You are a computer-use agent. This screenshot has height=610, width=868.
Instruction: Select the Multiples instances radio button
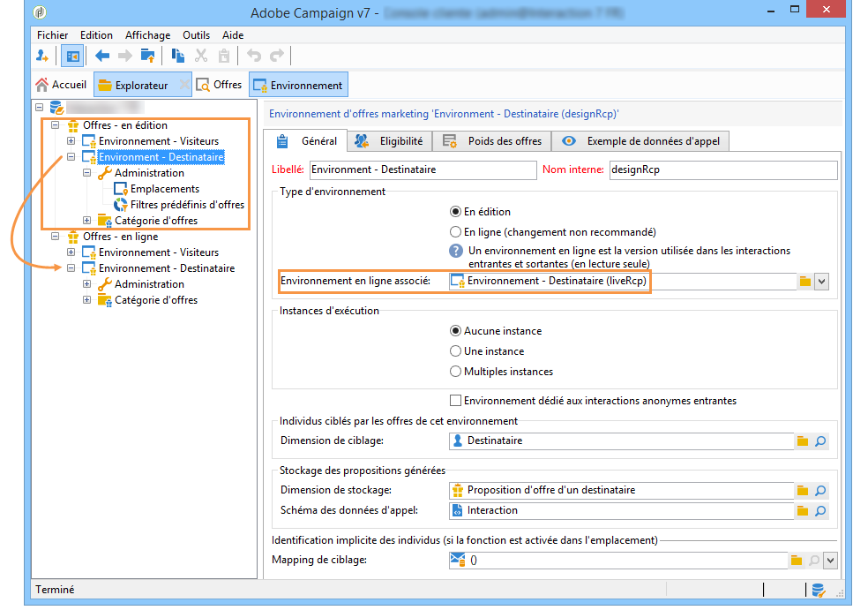pyautogui.click(x=455, y=371)
